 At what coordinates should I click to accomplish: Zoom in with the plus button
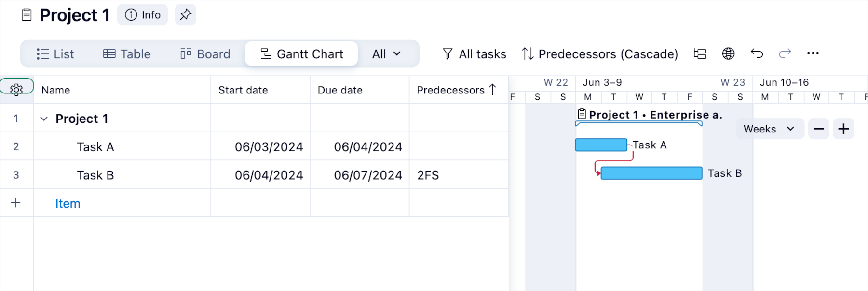click(x=843, y=129)
